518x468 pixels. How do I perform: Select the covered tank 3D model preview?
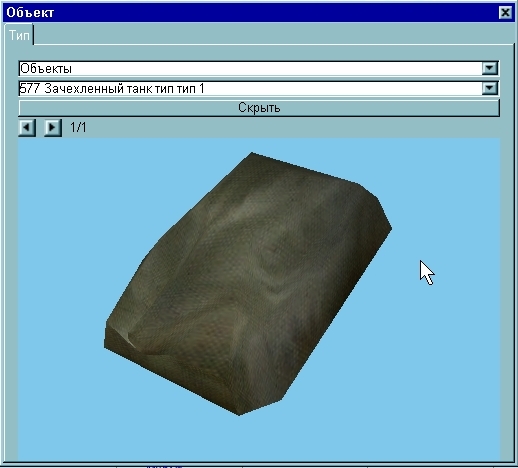click(x=248, y=283)
